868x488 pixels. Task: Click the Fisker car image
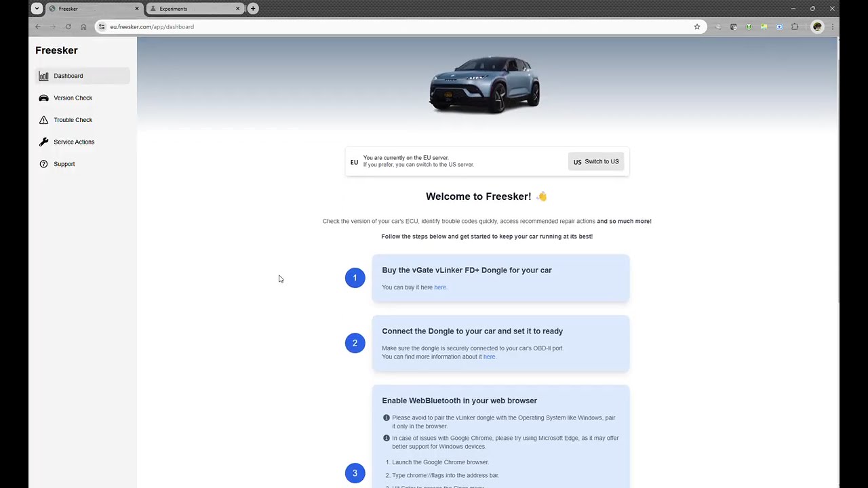pyautogui.click(x=485, y=85)
